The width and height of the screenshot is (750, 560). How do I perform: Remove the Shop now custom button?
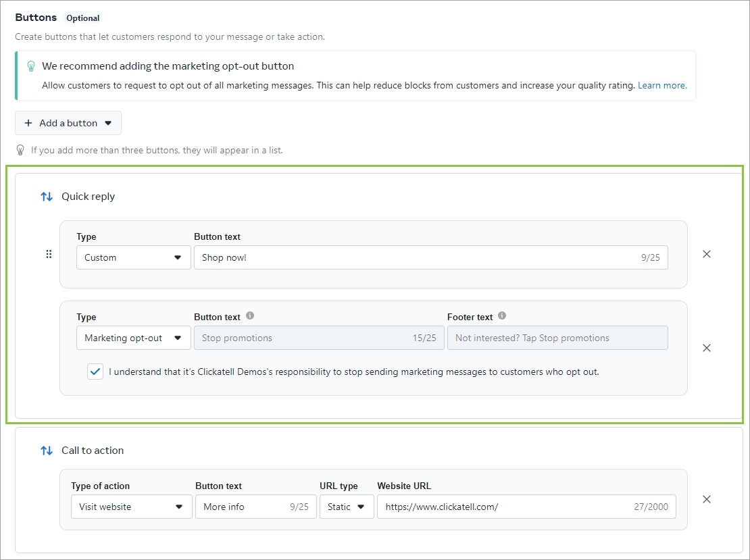707,254
